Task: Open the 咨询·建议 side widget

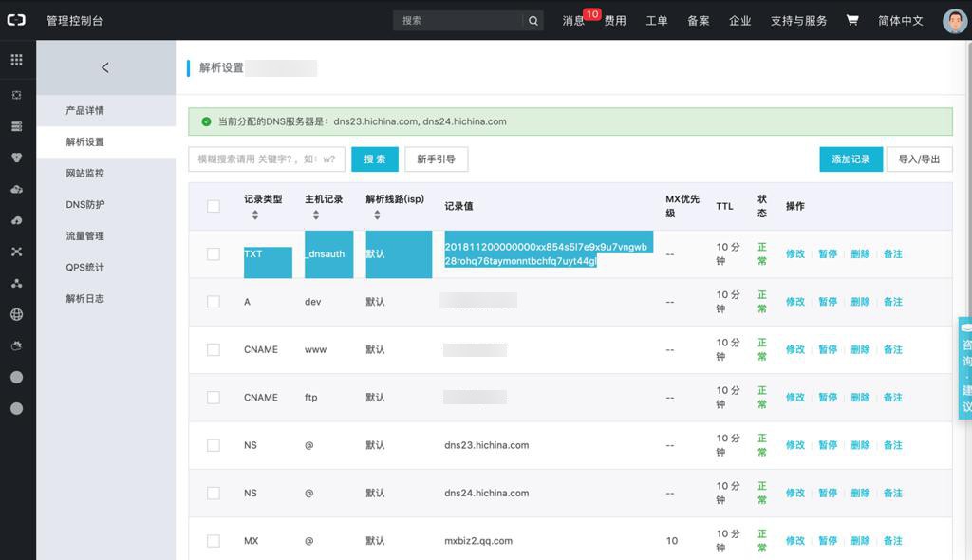Action: tap(965, 368)
